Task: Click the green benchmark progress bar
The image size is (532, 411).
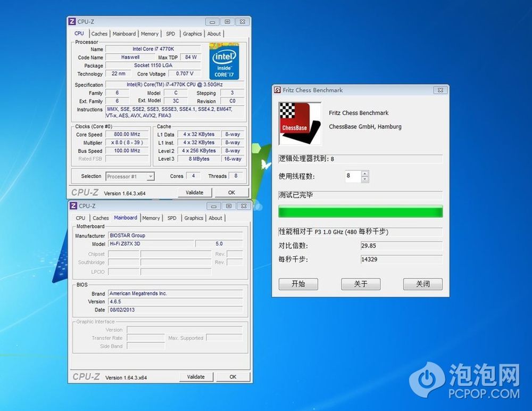Action: (360, 211)
